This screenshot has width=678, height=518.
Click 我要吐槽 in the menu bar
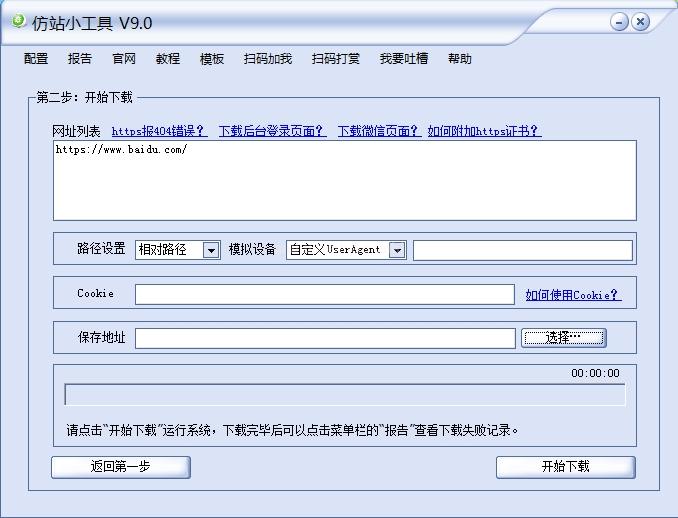tap(404, 59)
